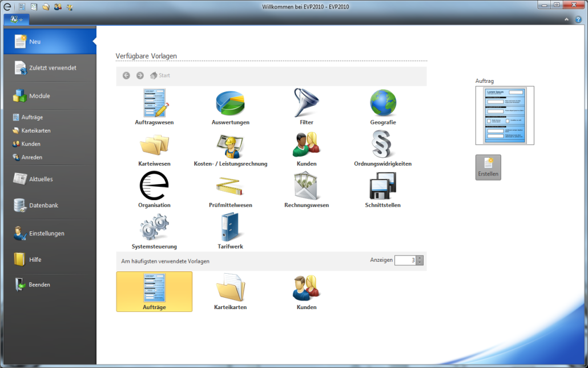Open the Prüfmittelwesen ruler category
The height and width of the screenshot is (368, 588).
coord(230,190)
